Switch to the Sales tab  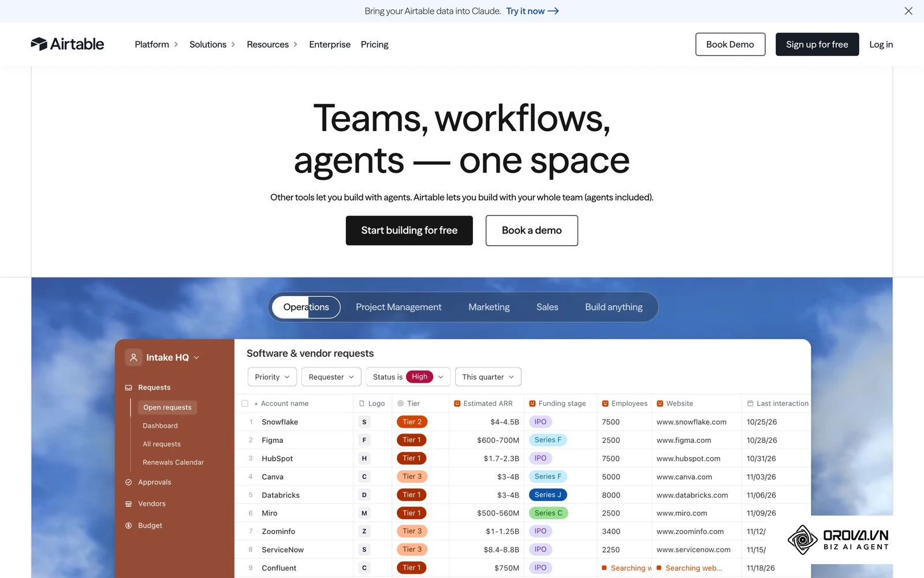coord(547,307)
